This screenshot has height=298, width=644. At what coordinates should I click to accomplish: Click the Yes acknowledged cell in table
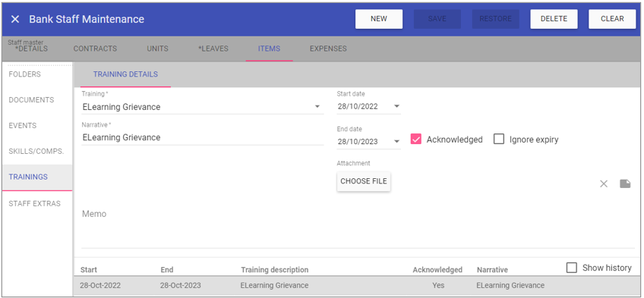(x=438, y=285)
